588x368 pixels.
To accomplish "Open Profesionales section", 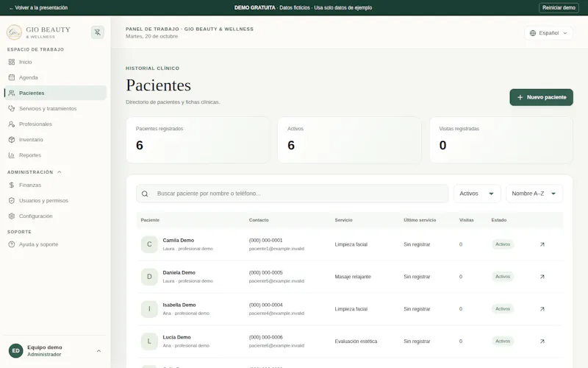I will coord(55,124).
